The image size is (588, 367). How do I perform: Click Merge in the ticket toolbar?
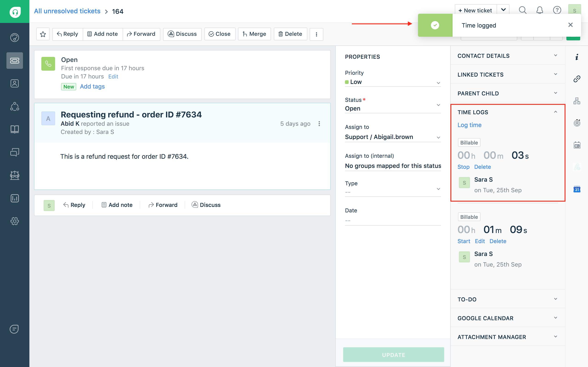pos(254,34)
